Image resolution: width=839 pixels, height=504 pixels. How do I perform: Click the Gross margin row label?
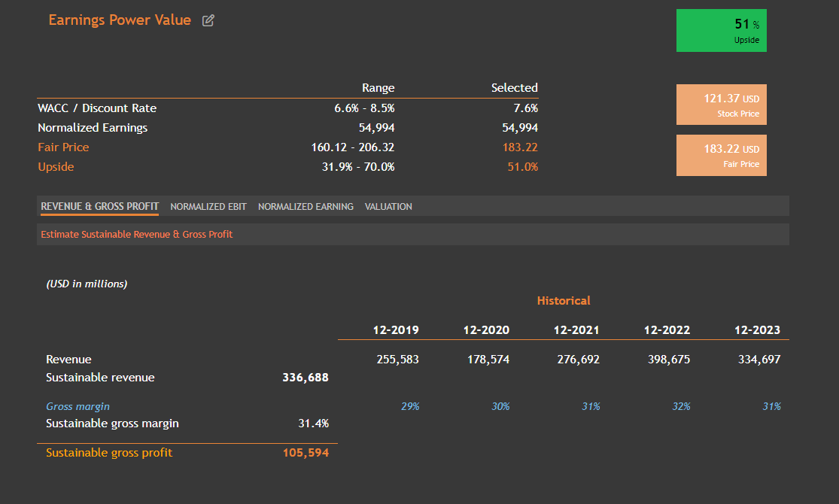(78, 406)
